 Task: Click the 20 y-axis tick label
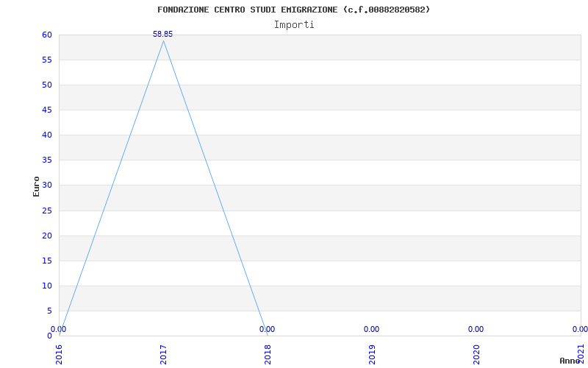[47, 236]
